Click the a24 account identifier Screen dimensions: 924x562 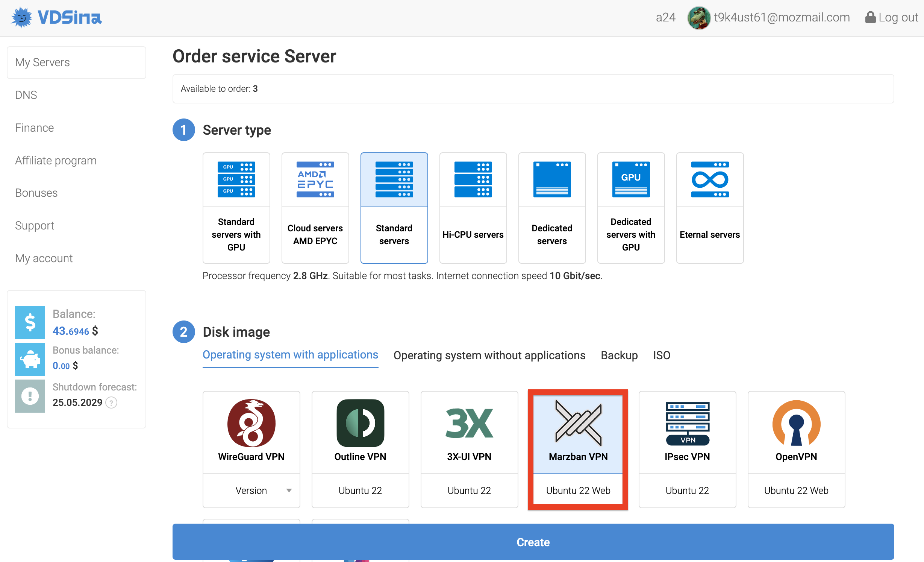click(665, 17)
